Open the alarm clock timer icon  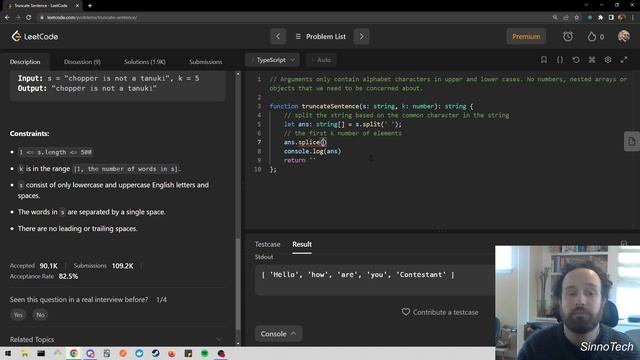coord(568,36)
